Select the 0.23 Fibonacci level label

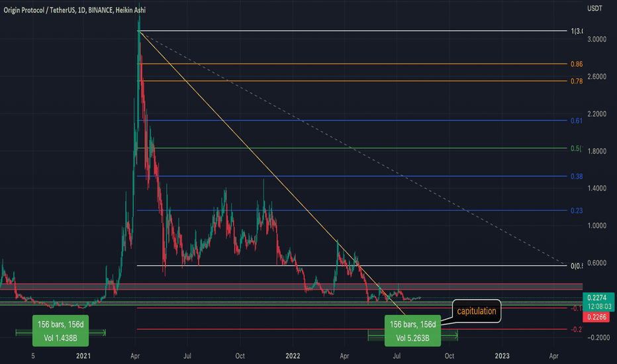pyautogui.click(x=577, y=210)
